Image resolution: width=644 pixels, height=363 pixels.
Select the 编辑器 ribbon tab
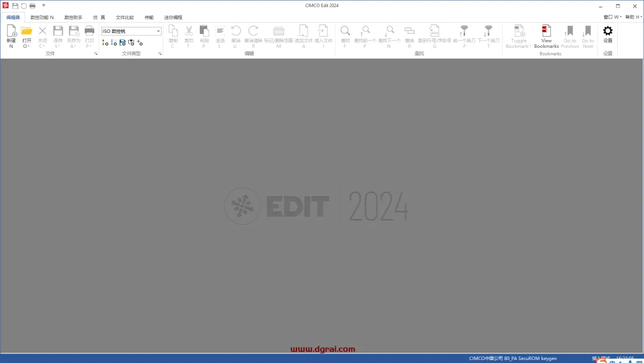13,17
